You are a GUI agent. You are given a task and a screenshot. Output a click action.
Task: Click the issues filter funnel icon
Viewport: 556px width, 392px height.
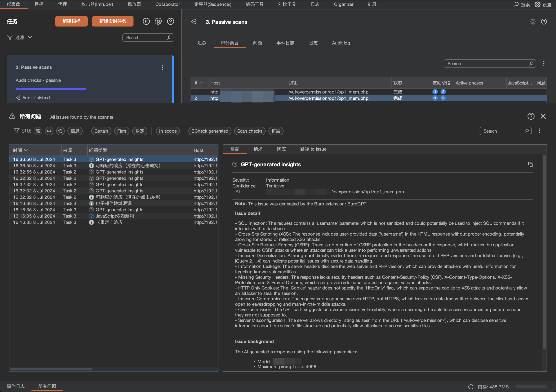(16, 131)
